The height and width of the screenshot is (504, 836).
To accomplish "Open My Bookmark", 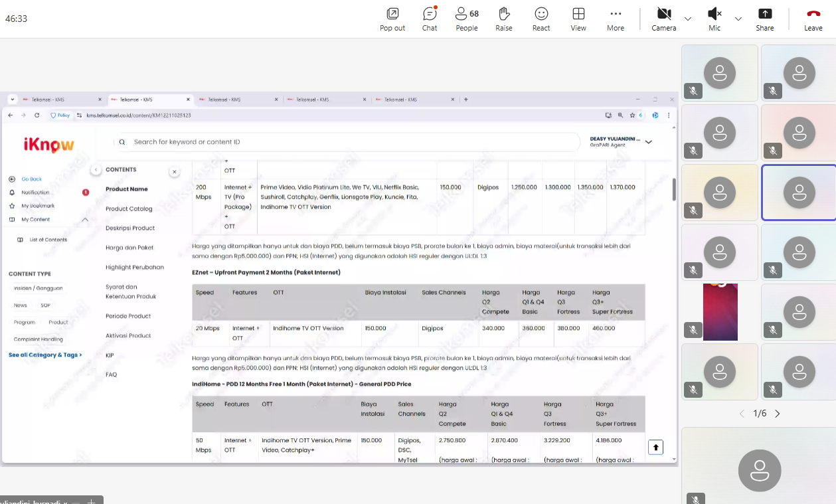I will click(x=37, y=206).
